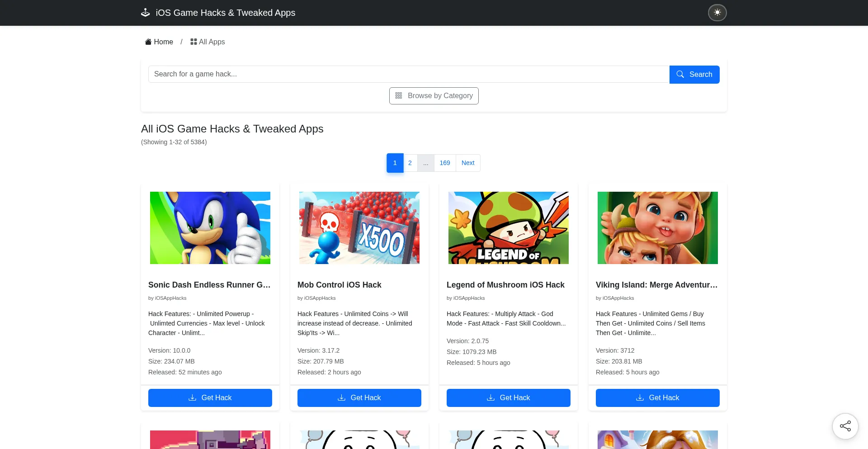Open the share floating icon button
868x449 pixels.
tap(845, 426)
